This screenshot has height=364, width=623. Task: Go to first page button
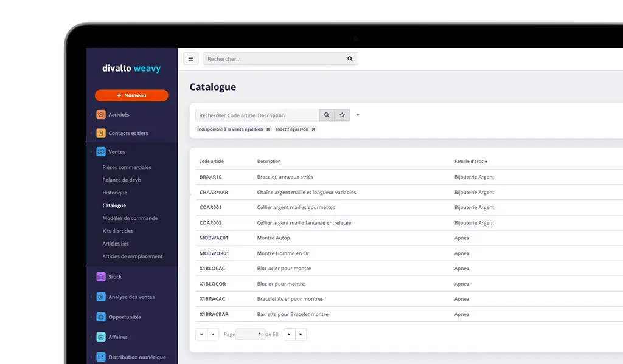coord(201,334)
